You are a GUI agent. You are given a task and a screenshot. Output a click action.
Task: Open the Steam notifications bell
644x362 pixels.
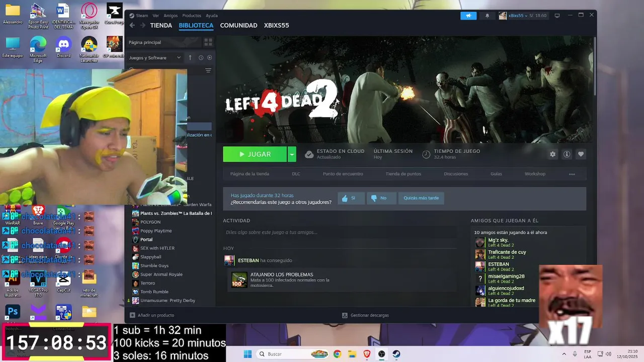pos(487,16)
